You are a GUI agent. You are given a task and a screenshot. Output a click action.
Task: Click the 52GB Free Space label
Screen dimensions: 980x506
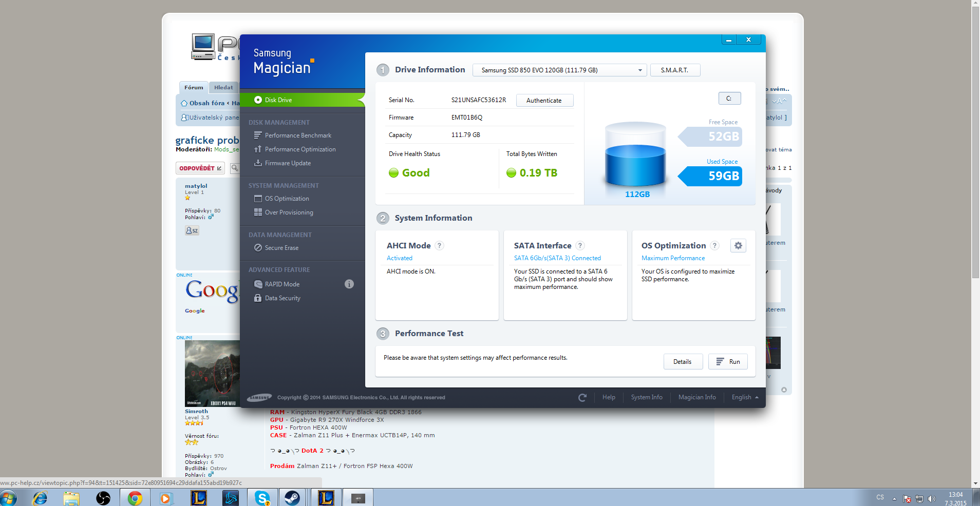pos(724,137)
